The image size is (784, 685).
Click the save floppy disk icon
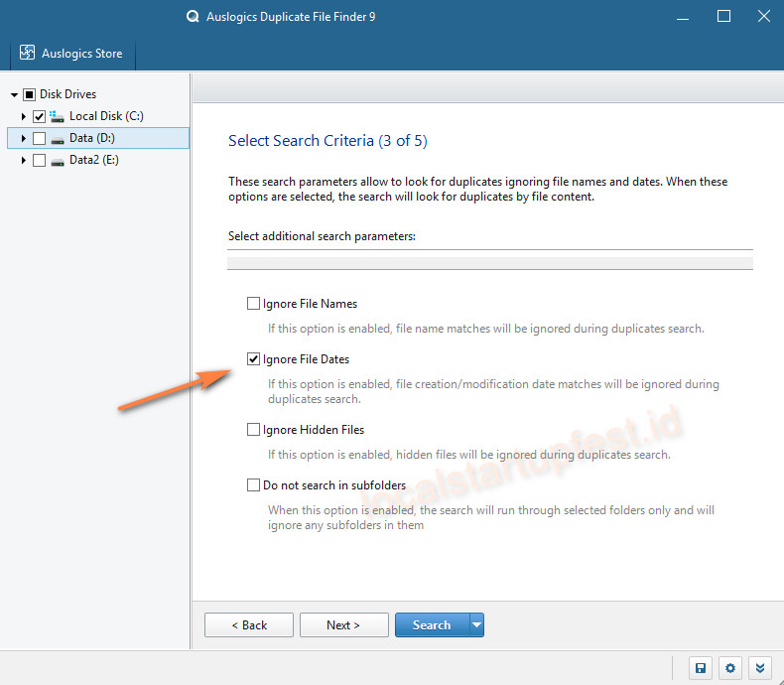701,668
